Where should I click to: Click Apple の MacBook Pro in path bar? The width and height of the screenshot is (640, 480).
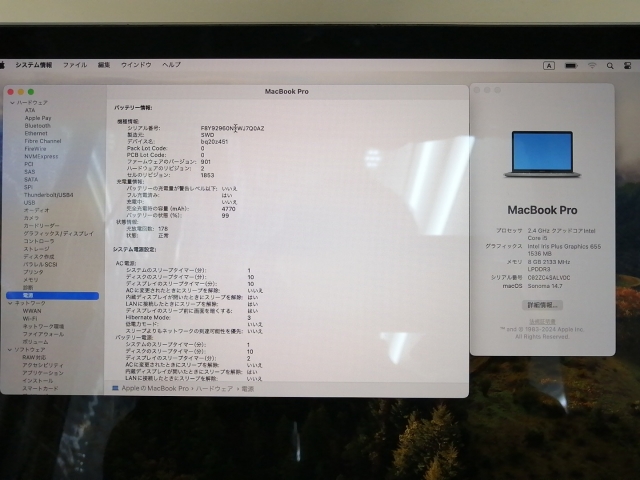pos(155,389)
